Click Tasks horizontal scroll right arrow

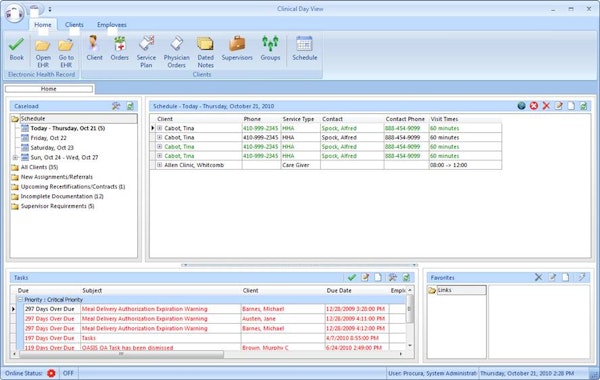[x=401, y=354]
